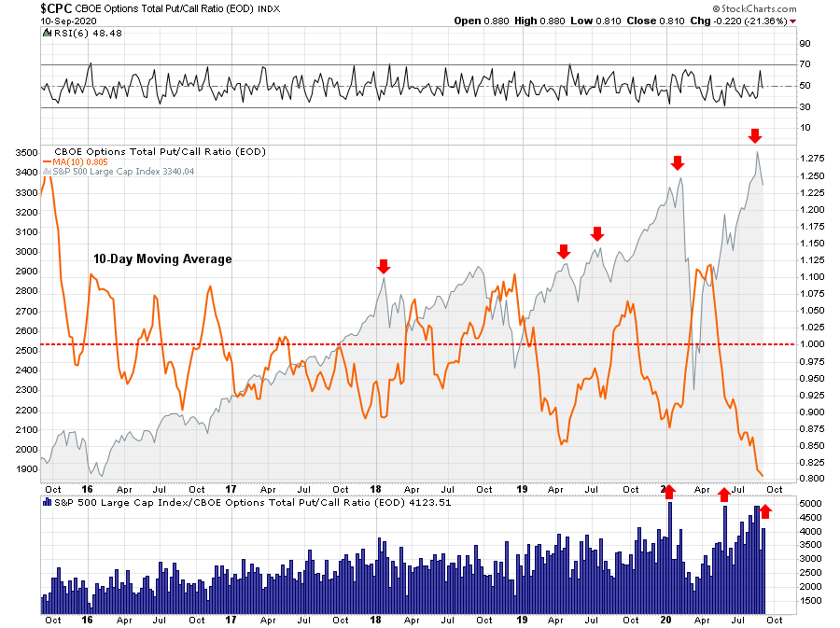Click the 1.150 ratio axis label
The height and width of the screenshot is (628, 840).
tap(812, 243)
